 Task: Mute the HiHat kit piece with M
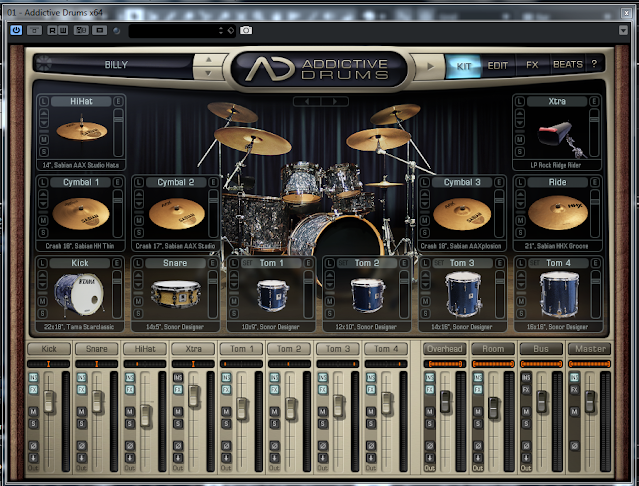click(44, 139)
